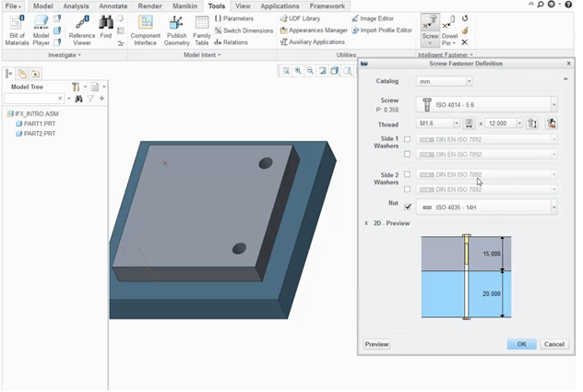Viewport: 583px width, 392px height.
Task: Switch to the Analysis ribbon tab
Action: point(76,6)
